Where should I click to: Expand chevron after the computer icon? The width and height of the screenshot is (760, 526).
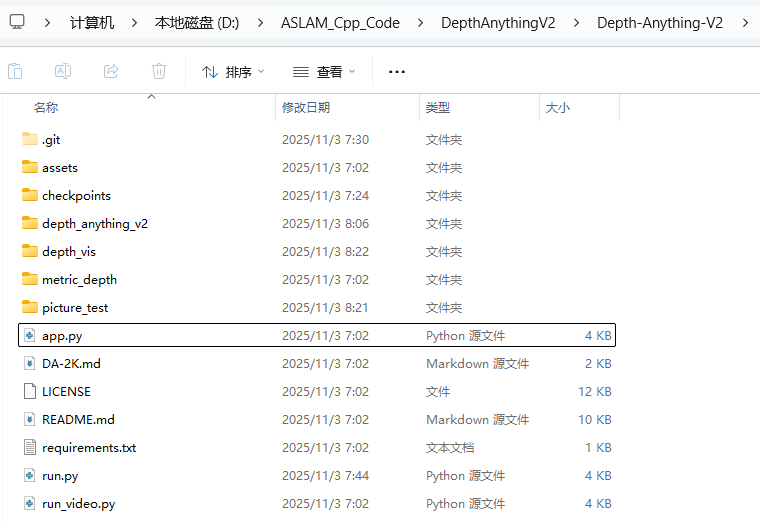coord(47,22)
